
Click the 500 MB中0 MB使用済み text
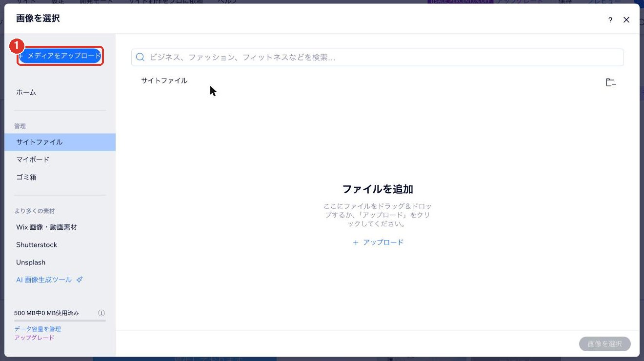pyautogui.click(x=47, y=313)
